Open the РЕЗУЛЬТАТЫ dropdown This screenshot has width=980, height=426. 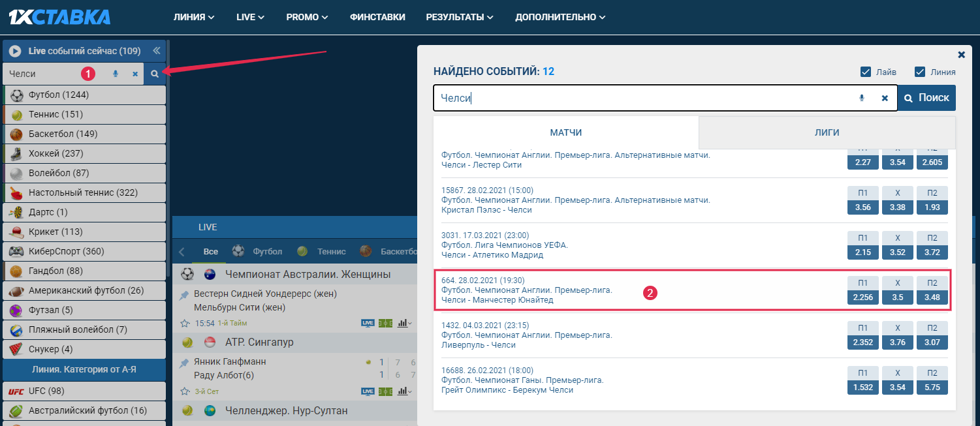[460, 17]
